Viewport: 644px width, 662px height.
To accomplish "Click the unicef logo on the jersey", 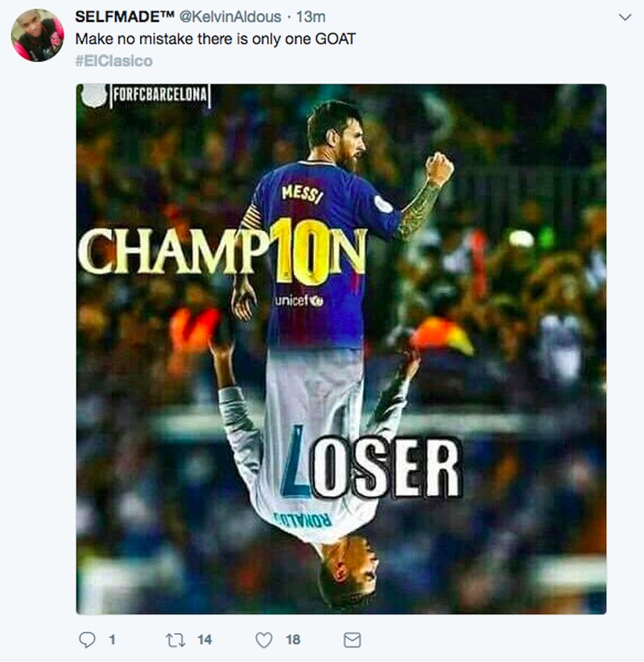I will pyautogui.click(x=298, y=300).
